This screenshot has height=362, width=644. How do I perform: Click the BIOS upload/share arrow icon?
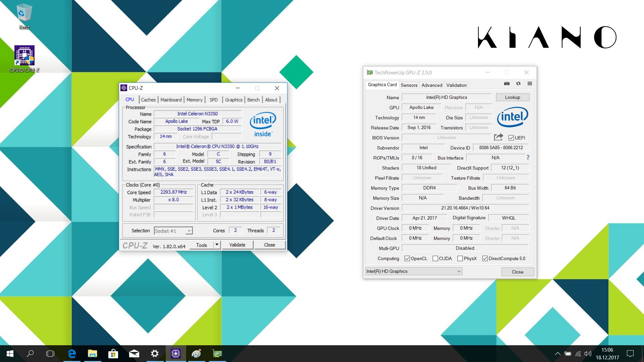(499, 137)
